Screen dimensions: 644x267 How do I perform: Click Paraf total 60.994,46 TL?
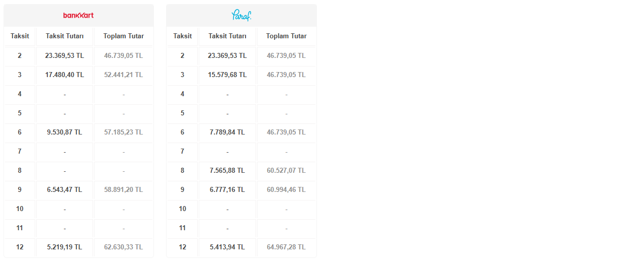[286, 189]
